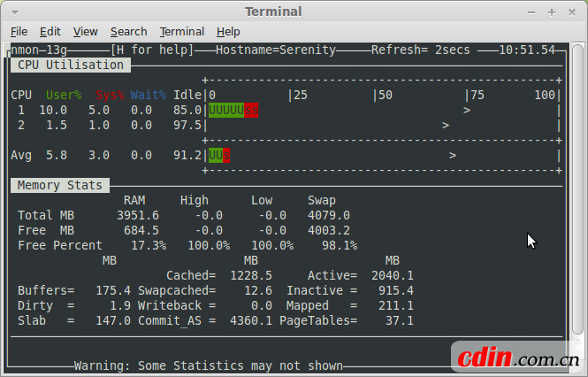Click Swap free percent 98.1%
The height and width of the screenshot is (377, 588).
pyautogui.click(x=340, y=245)
